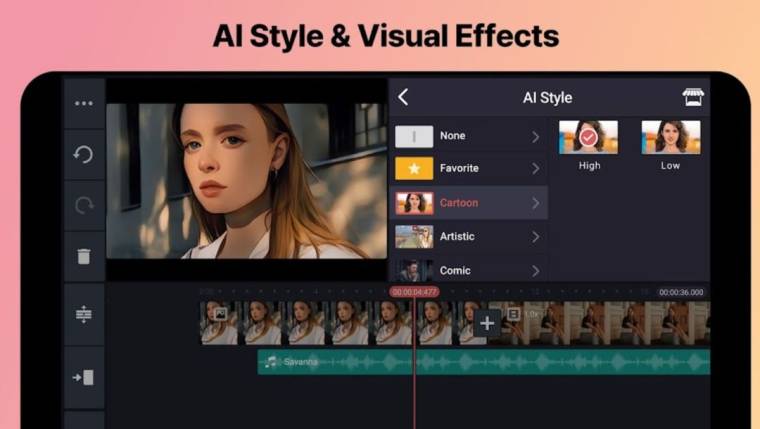Click the speed icon on second clip

coord(514,314)
